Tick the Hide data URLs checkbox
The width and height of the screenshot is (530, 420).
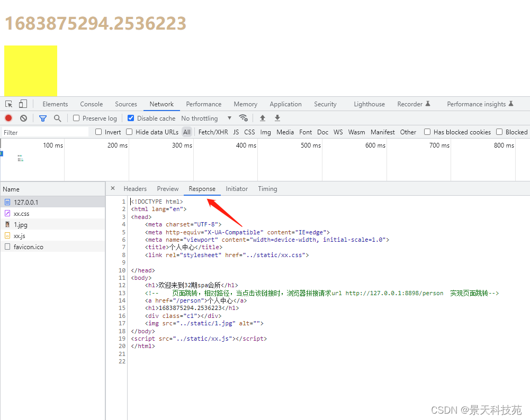(129, 132)
